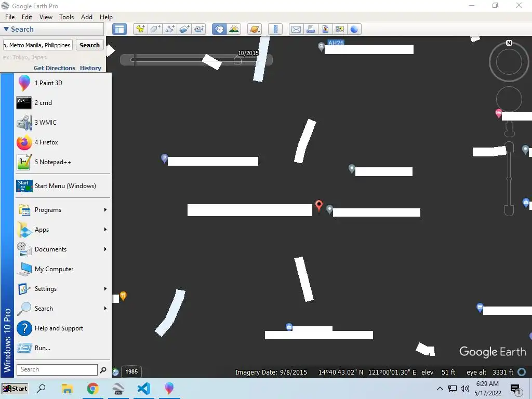
Task: Show hidden system tray icons chevron
Action: pos(440,389)
